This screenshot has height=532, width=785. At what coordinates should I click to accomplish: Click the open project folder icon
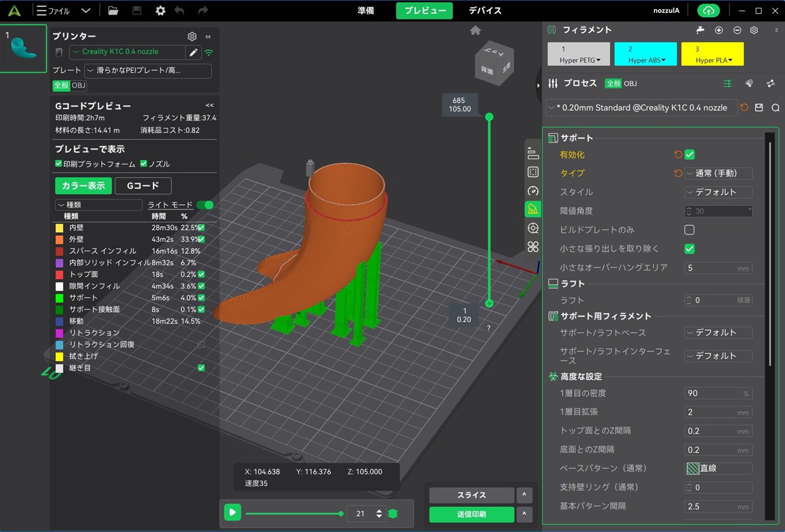coord(113,10)
